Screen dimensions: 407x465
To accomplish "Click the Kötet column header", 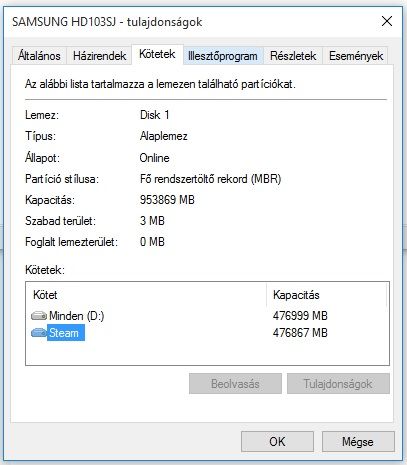I will click(x=147, y=295).
